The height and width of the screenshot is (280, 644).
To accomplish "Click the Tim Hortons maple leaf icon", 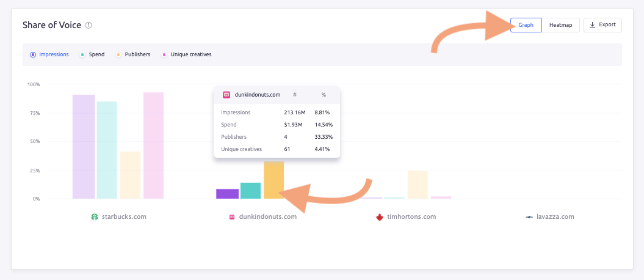I will click(380, 216).
